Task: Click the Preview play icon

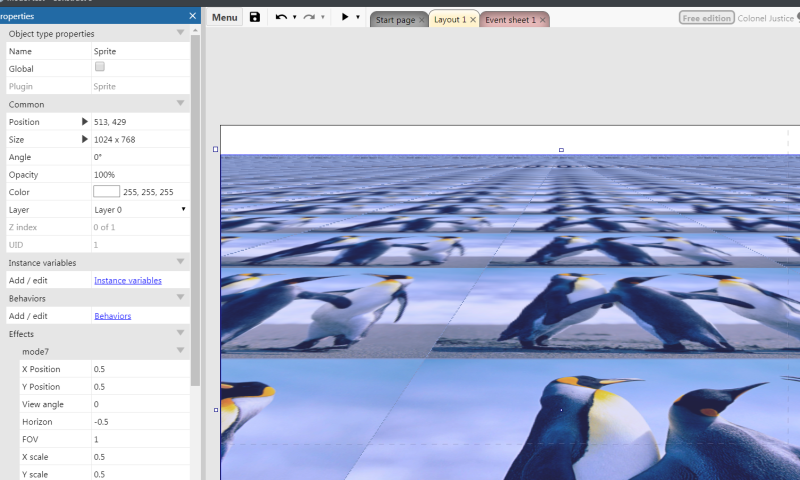Action: [345, 17]
